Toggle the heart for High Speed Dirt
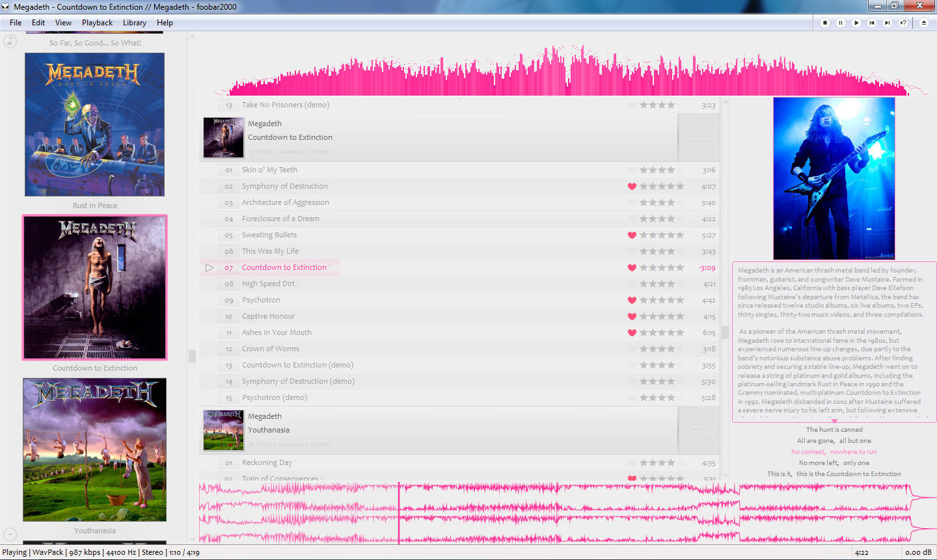Viewport: 937px width, 560px height. [632, 284]
